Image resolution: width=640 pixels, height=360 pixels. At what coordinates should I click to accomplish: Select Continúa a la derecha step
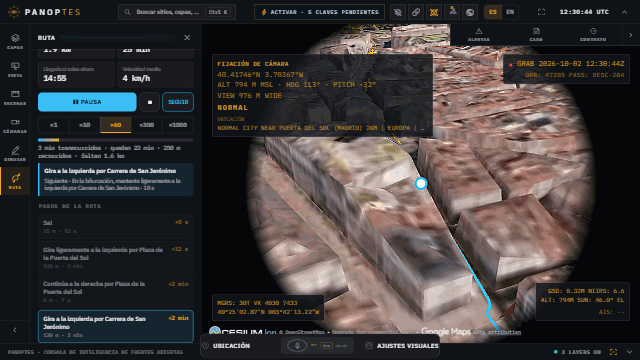pyautogui.click(x=116, y=291)
